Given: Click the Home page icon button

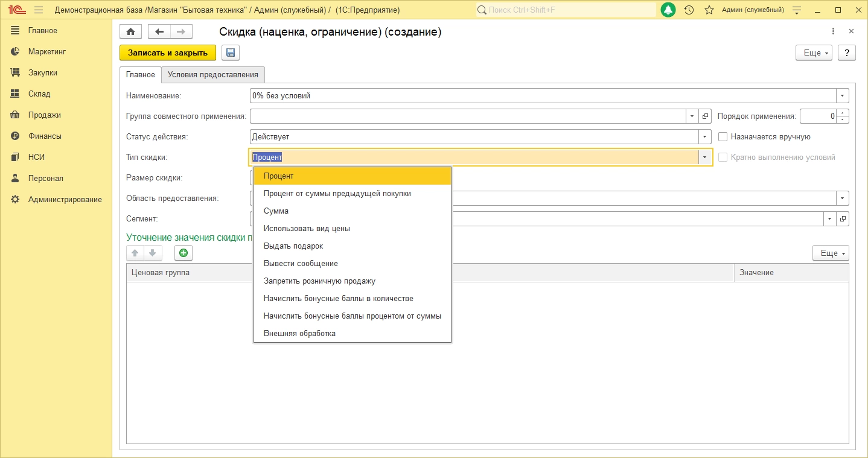Looking at the screenshot, I should coord(130,32).
